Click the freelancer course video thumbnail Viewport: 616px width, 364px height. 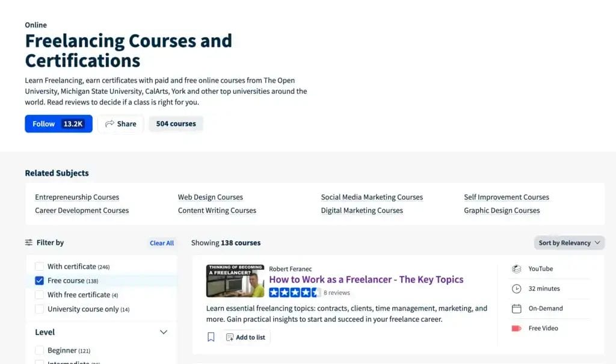click(235, 280)
